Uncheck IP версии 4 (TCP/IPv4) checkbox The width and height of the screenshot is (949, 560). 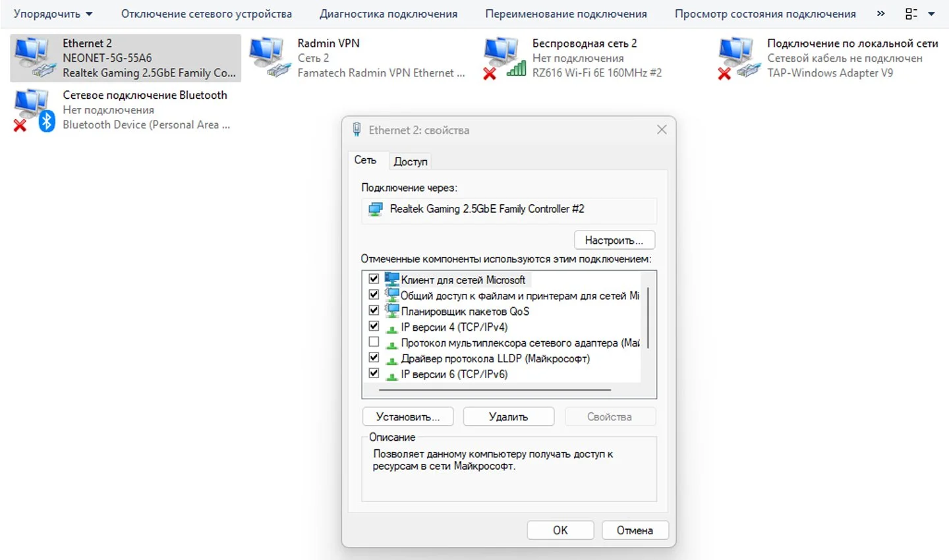[x=374, y=326]
